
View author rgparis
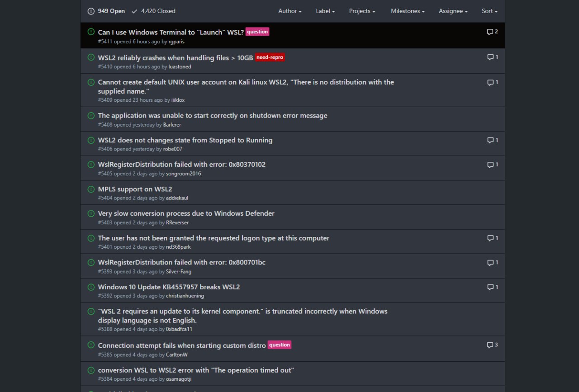(176, 42)
